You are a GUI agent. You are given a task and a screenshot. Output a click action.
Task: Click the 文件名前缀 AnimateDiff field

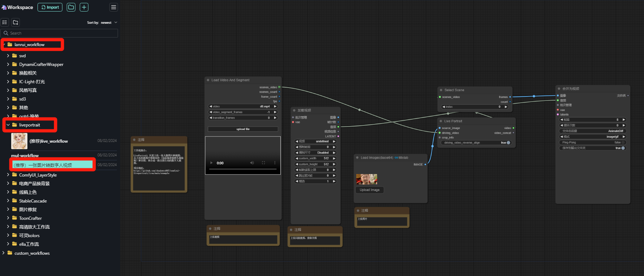(x=592, y=131)
